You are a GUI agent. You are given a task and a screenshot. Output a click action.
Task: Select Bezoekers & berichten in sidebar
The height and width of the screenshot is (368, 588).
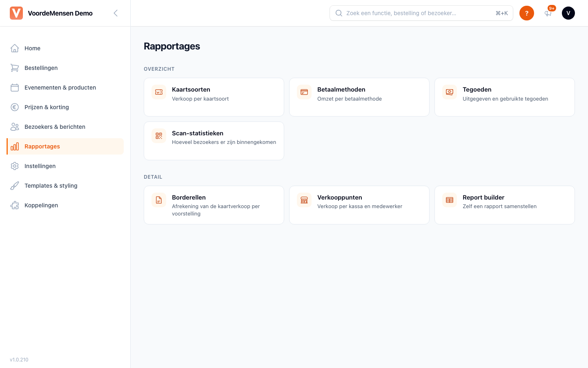65,127
